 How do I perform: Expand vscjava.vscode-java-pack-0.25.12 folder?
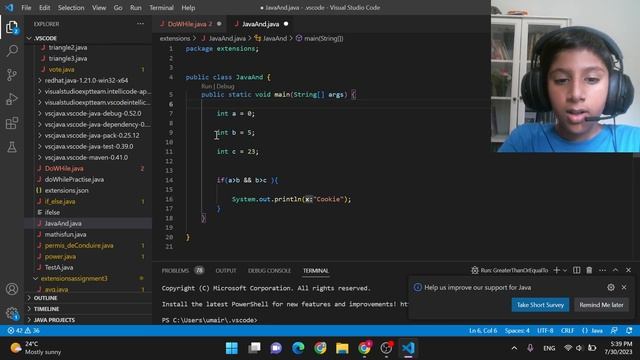pyautogui.click(x=93, y=136)
